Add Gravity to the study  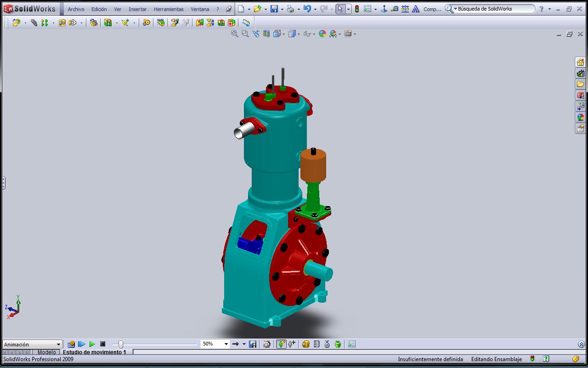click(x=338, y=344)
